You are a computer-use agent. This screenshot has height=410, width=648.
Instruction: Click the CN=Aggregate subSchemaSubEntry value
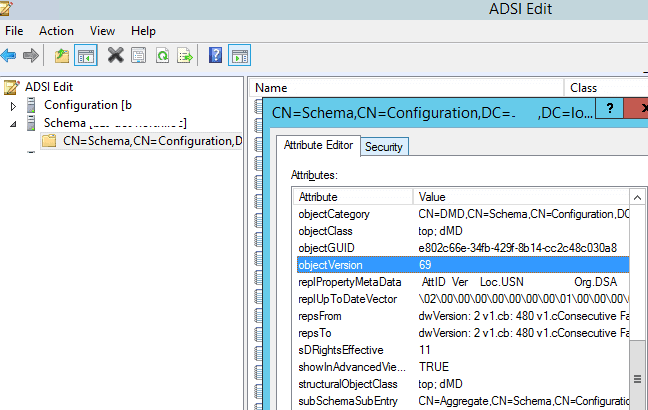pyautogui.click(x=524, y=401)
